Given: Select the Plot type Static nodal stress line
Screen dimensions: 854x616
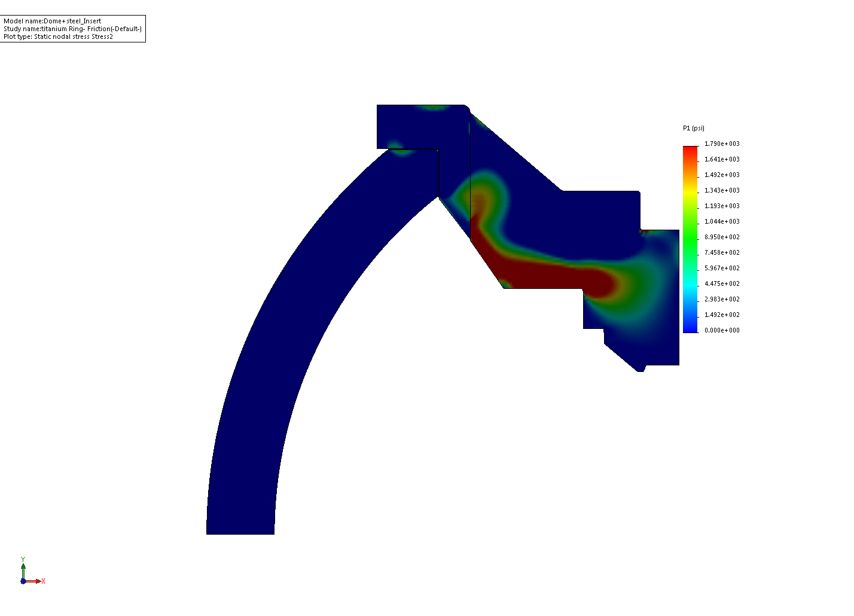Looking at the screenshot, I should [x=58, y=36].
